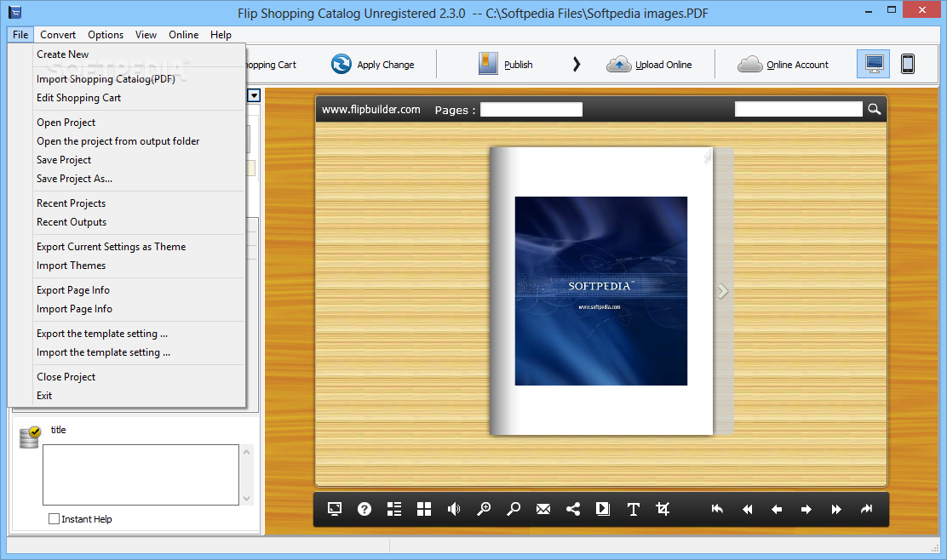Viewport: 947px width, 560px height.
Task: Open the thumbnails grid icon
Action: pos(424,509)
